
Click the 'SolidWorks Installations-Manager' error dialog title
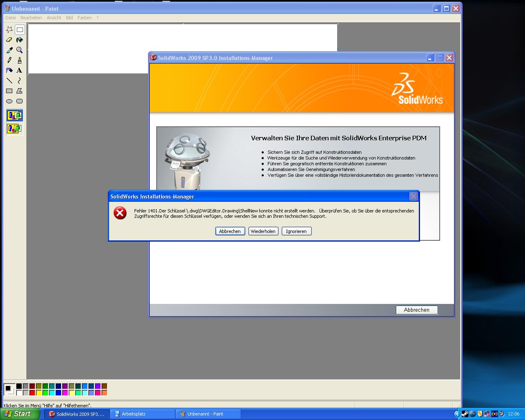(152, 196)
